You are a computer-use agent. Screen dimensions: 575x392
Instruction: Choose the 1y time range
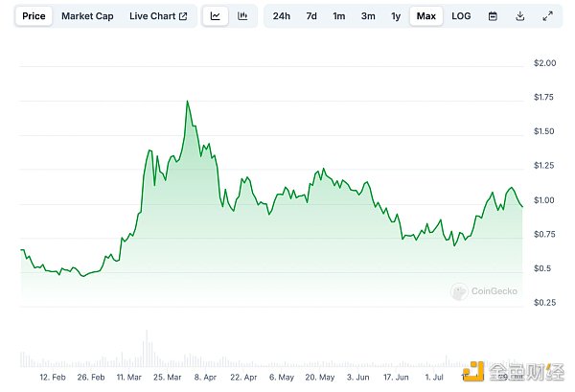point(396,16)
